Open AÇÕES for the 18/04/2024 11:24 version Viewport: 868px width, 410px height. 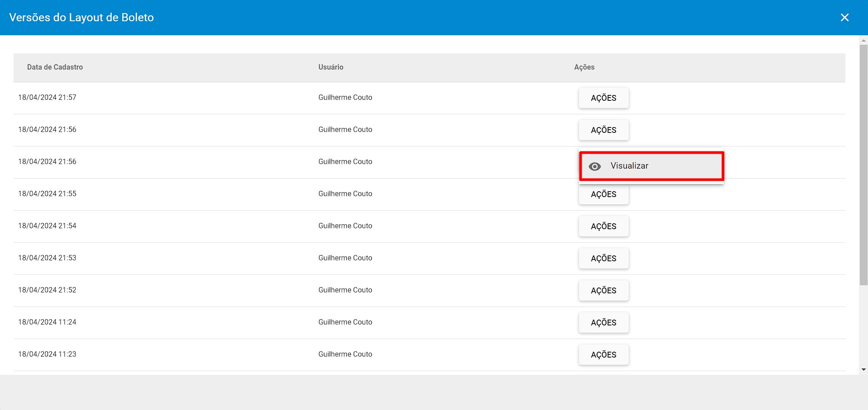click(x=603, y=322)
